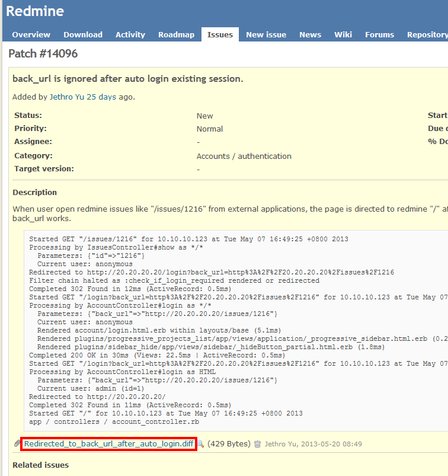Click the 'Parameters: {"id"=>"1216"}' log line

(x=91, y=255)
